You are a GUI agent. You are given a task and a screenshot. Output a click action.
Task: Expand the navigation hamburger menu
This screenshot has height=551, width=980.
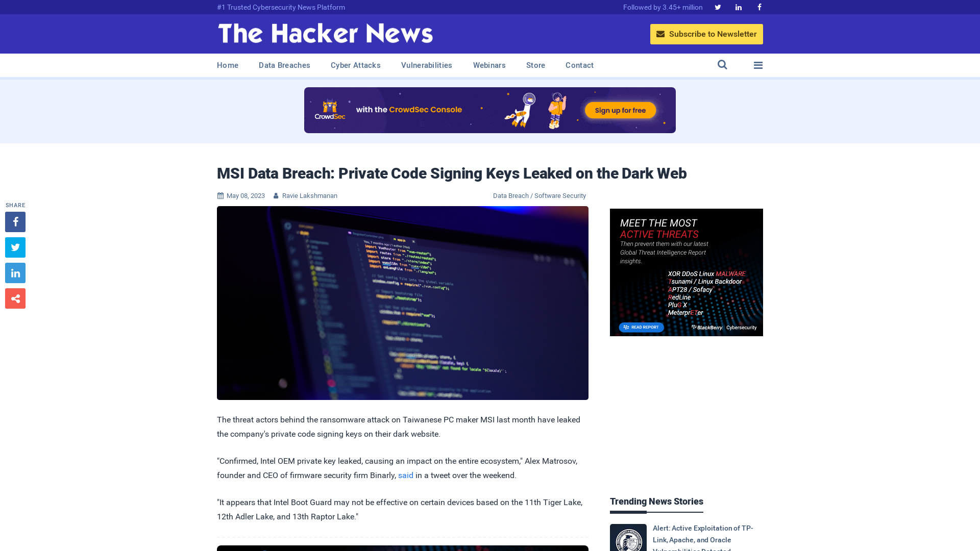point(758,65)
